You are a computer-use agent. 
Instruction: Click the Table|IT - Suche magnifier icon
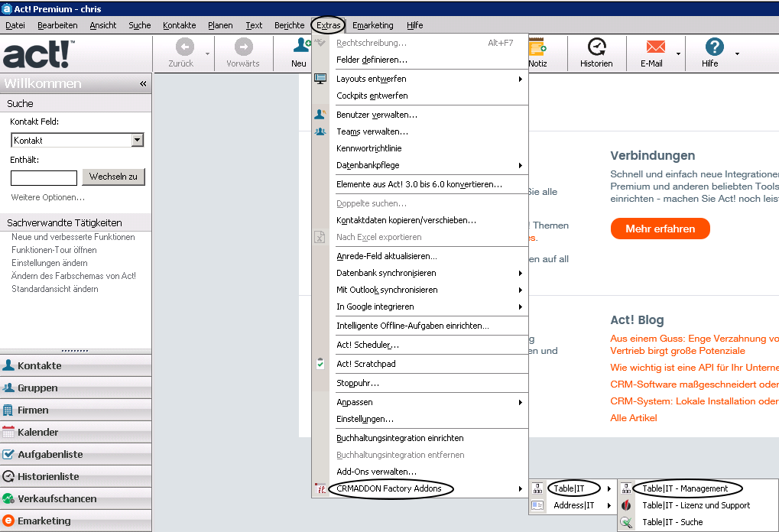626,522
